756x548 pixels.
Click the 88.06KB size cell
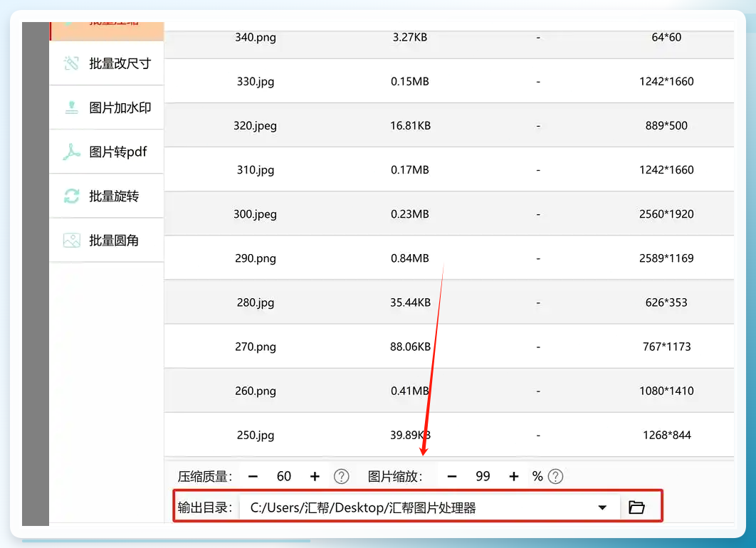point(410,347)
